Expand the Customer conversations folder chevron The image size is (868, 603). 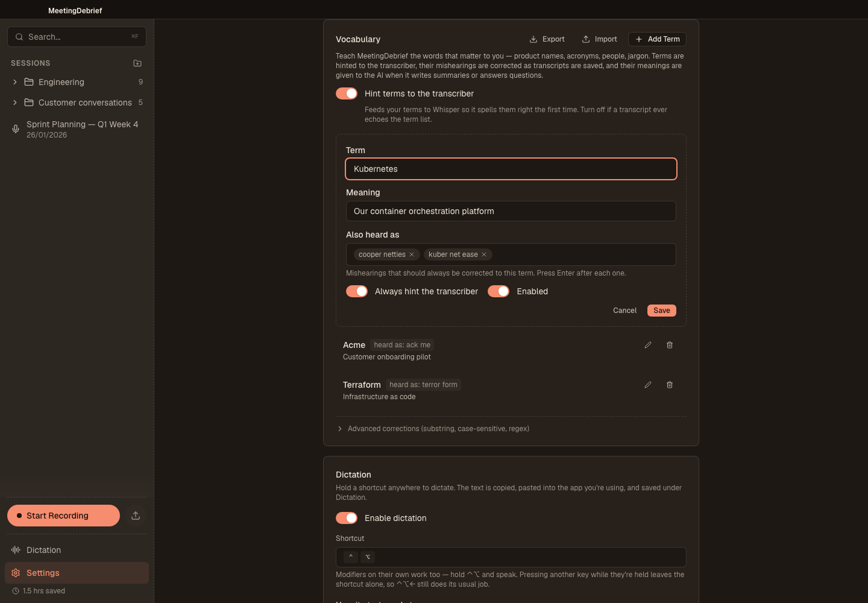click(x=15, y=103)
